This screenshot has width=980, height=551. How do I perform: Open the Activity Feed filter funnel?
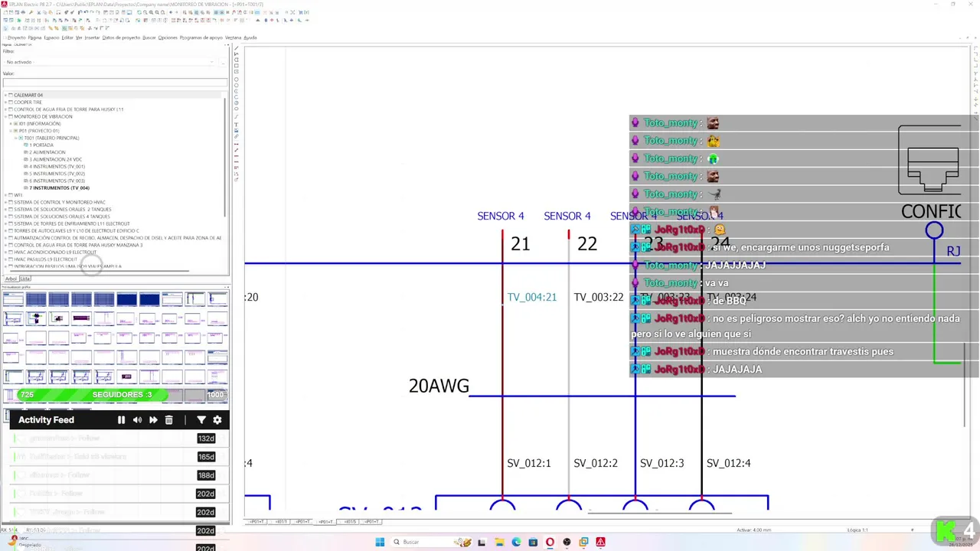click(201, 420)
